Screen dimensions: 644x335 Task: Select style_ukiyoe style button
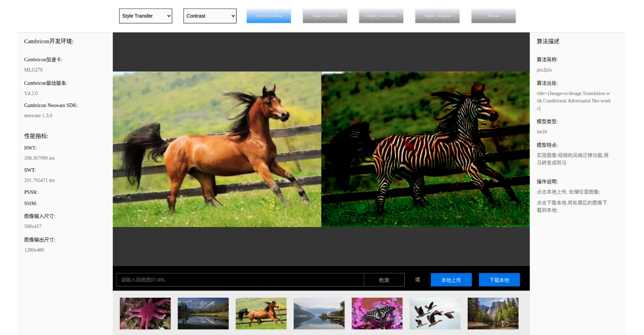tap(437, 16)
